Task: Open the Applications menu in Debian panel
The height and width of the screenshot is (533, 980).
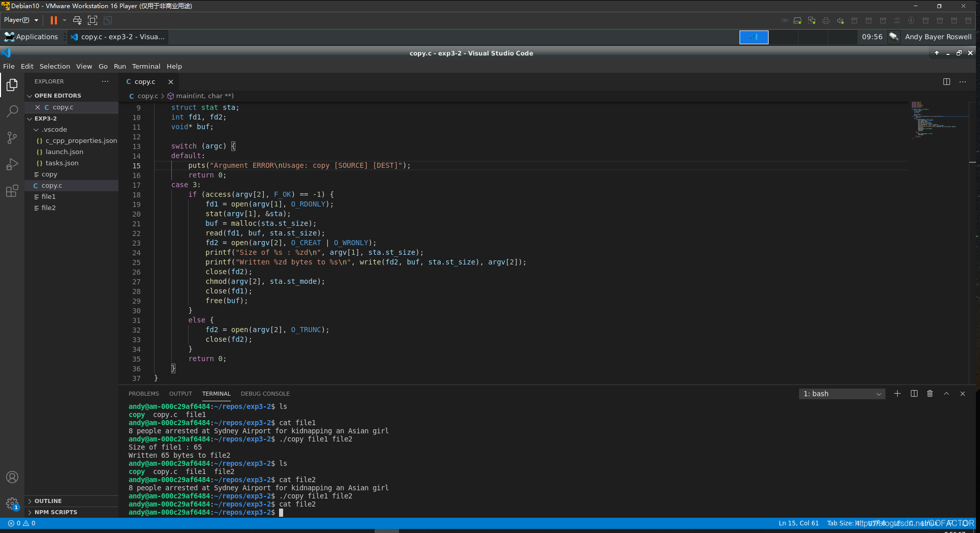Action: coord(31,37)
